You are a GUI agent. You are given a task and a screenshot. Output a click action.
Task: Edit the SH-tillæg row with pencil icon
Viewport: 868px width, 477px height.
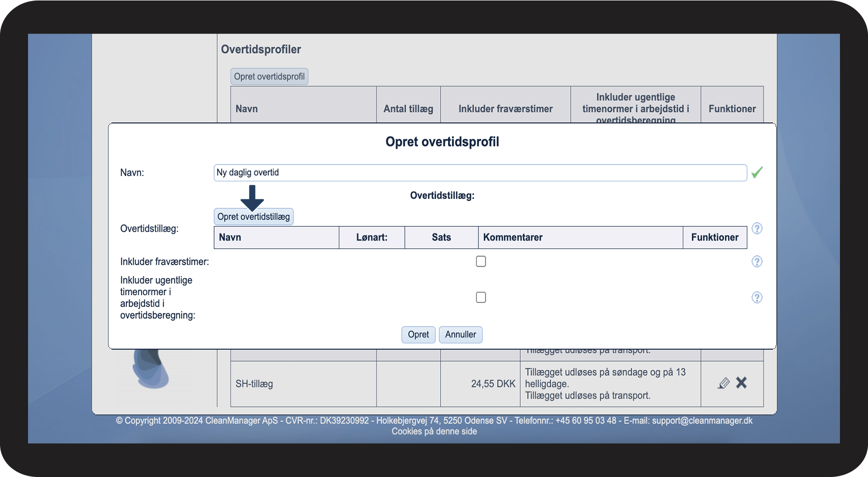coord(723,383)
